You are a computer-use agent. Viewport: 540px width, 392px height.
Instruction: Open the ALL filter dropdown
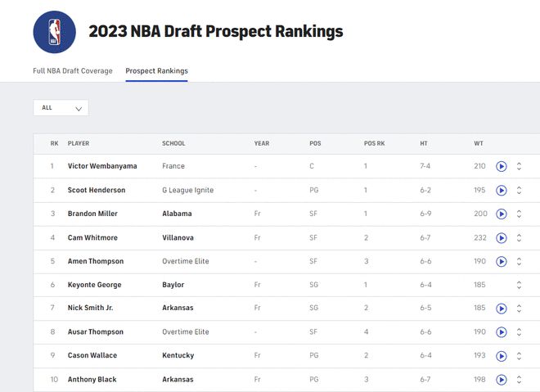(x=61, y=108)
